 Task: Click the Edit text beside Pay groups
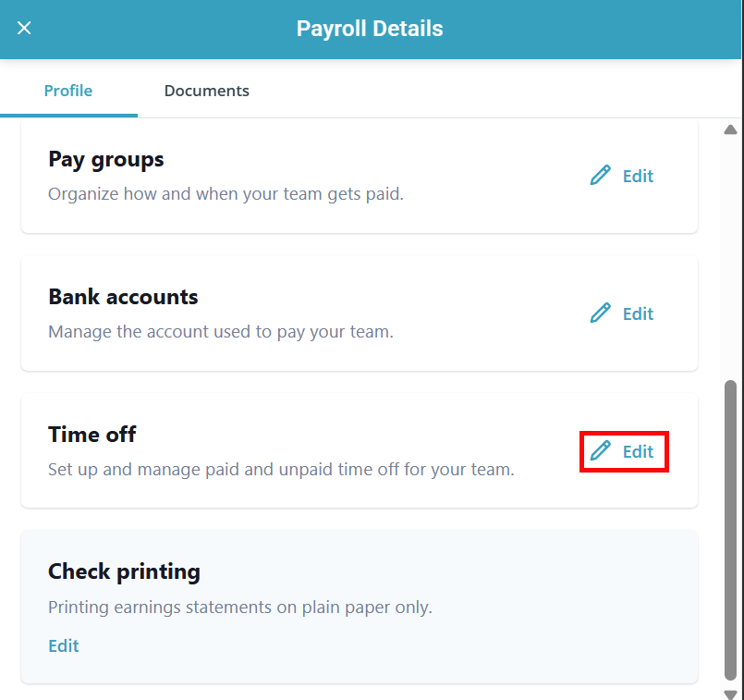[x=638, y=176]
